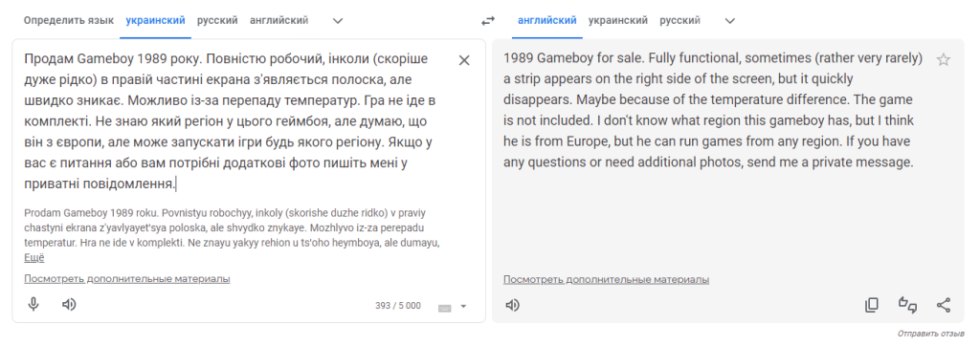Save translation with star icon
Viewport: 980px width, 346px height.
[x=943, y=60]
